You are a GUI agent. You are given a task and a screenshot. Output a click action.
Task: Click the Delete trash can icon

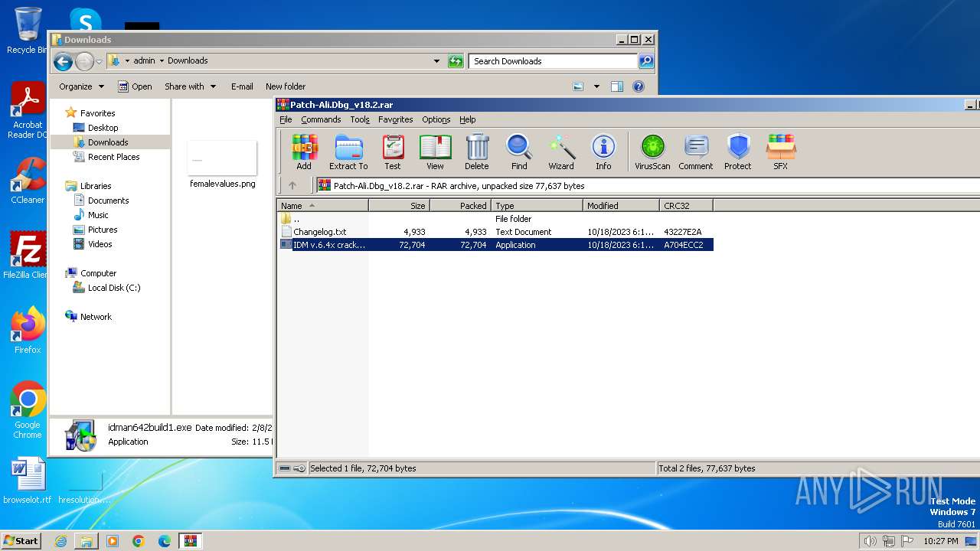[476, 152]
